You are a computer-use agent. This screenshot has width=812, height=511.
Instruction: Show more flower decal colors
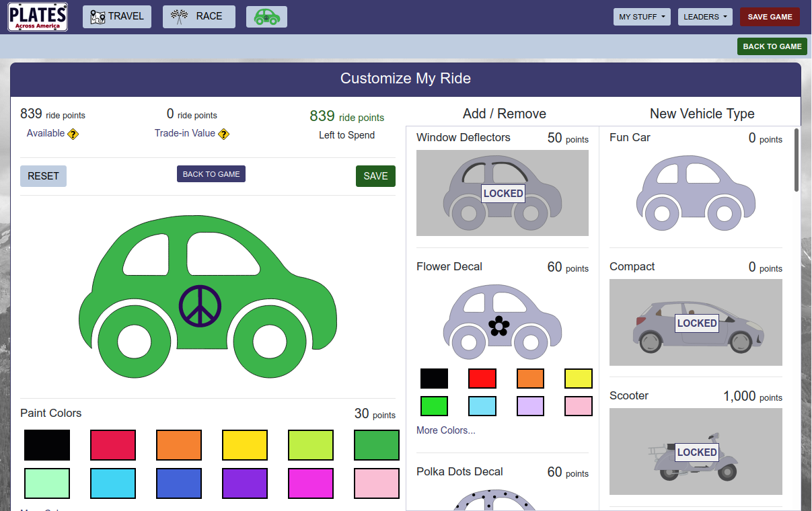point(445,430)
